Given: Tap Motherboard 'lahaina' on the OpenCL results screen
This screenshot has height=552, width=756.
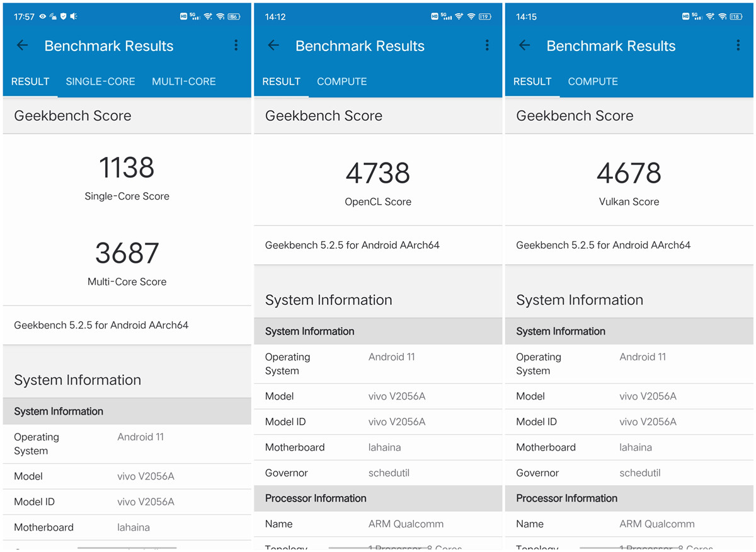Looking at the screenshot, I should coord(384,447).
